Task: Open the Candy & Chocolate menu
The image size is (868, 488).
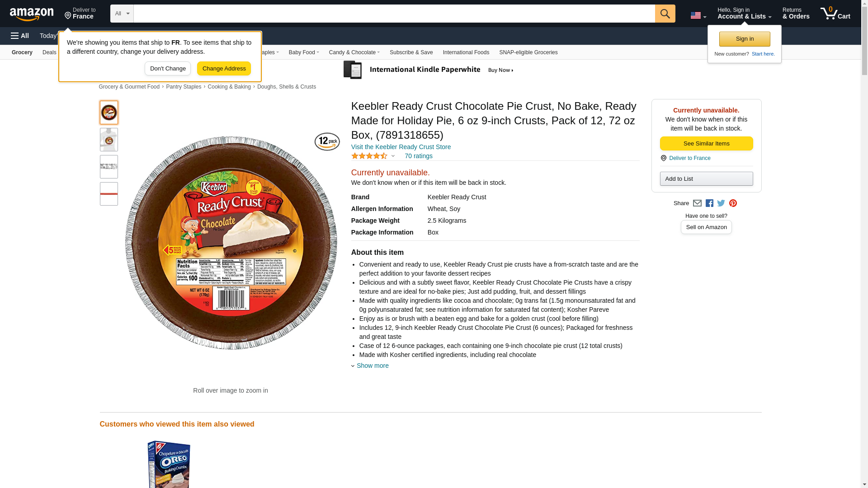Action: (x=354, y=52)
